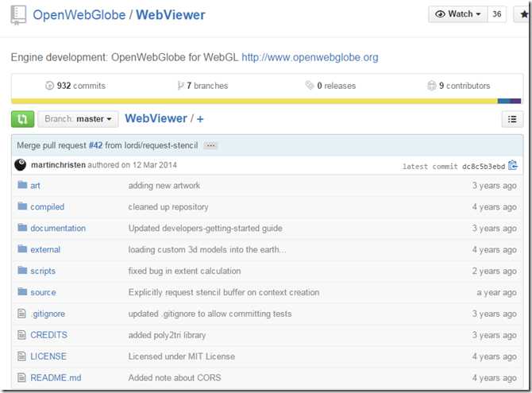Visit http://www.openwebglobe.org link

pos(310,57)
